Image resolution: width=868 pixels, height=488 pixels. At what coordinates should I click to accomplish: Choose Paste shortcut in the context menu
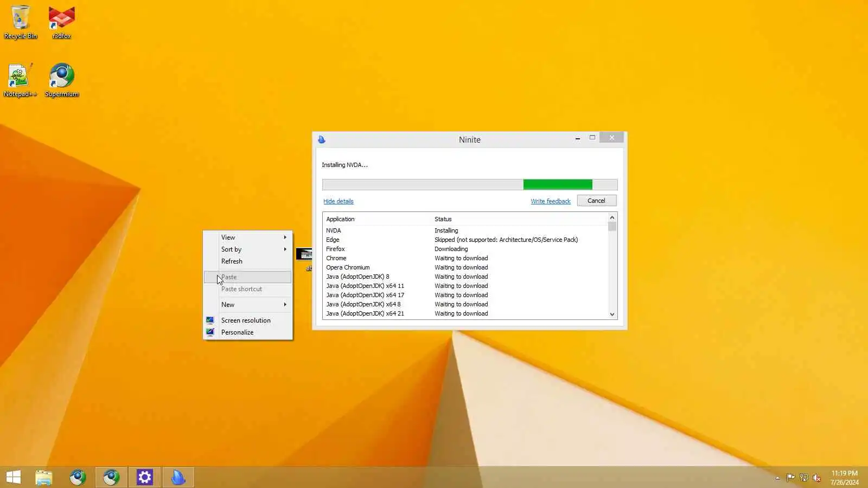coord(248,289)
